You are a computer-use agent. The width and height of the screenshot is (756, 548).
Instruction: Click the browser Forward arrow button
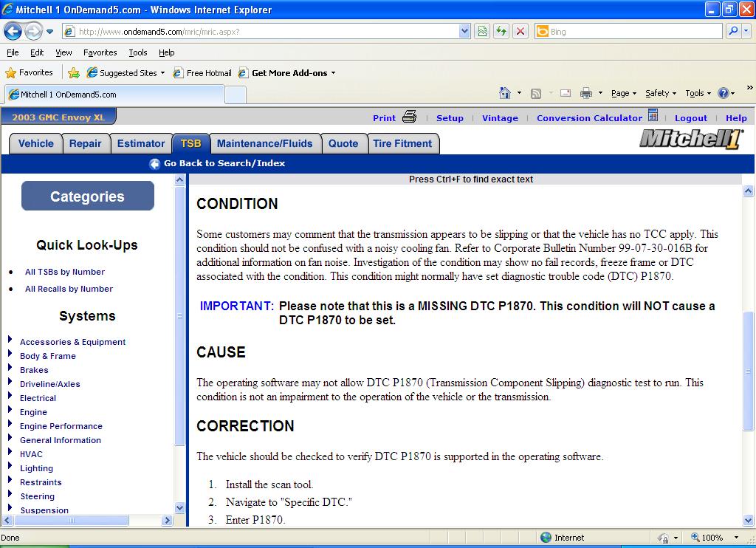point(33,32)
